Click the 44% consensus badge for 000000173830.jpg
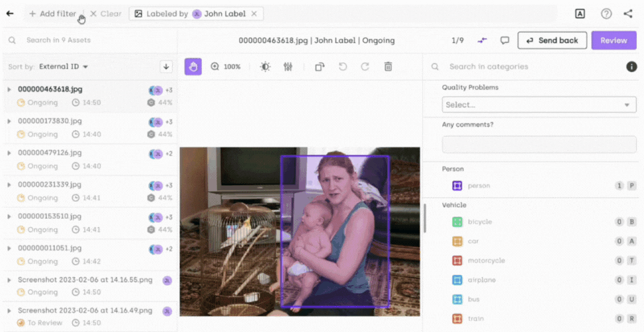Viewport: 644px width, 332px height. click(x=160, y=134)
